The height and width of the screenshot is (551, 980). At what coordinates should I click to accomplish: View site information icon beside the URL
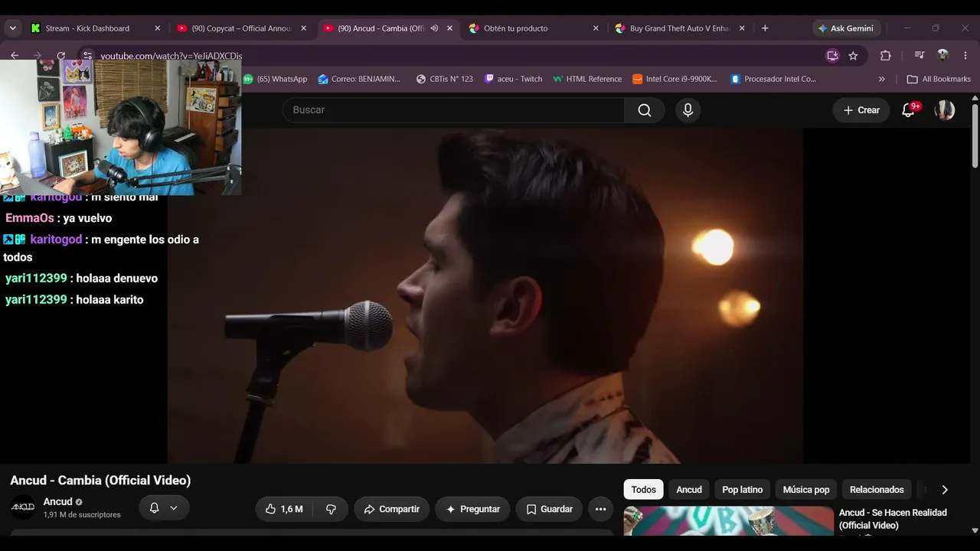click(87, 56)
